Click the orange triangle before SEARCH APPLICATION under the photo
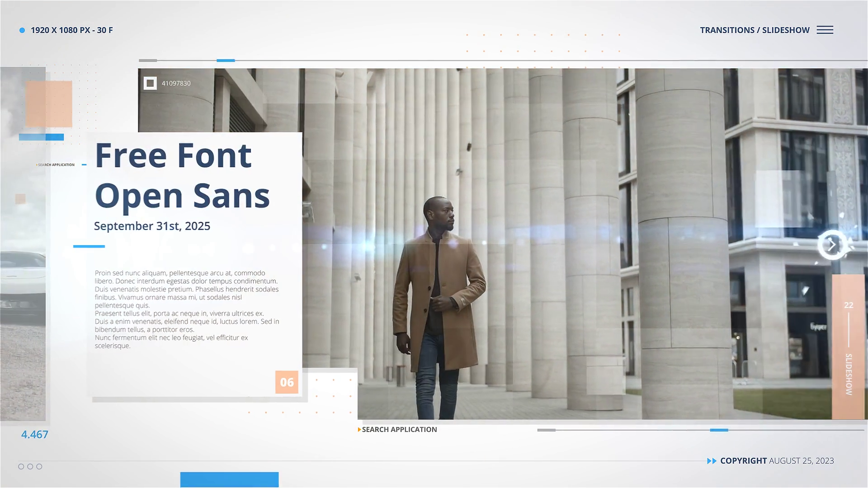The height and width of the screenshot is (488, 868). 359,430
